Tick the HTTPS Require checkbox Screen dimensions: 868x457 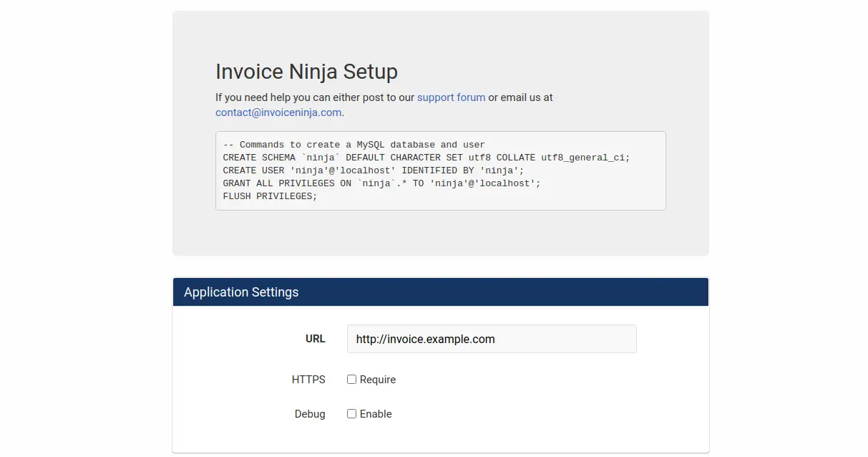[351, 380]
